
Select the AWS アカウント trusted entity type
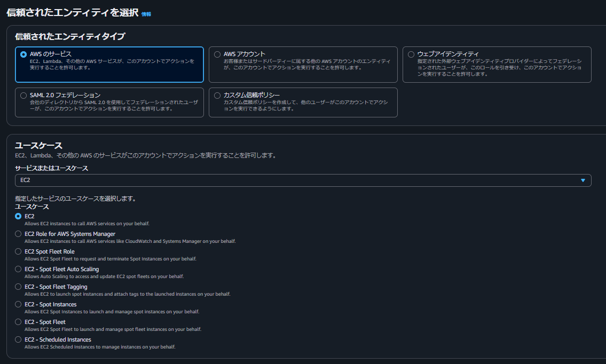pyautogui.click(x=217, y=54)
